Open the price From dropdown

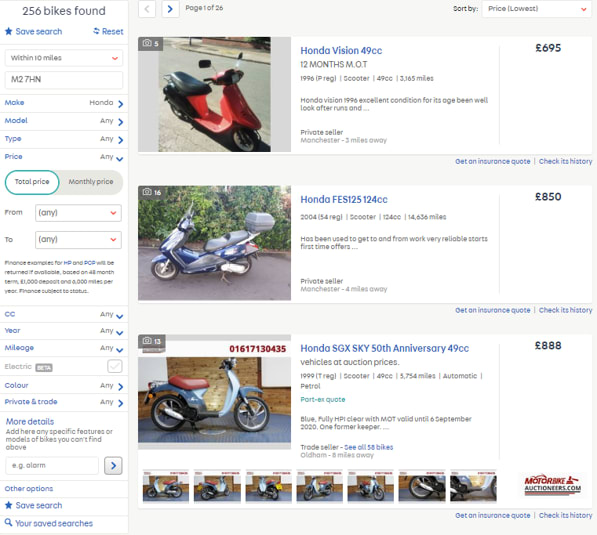pos(78,212)
